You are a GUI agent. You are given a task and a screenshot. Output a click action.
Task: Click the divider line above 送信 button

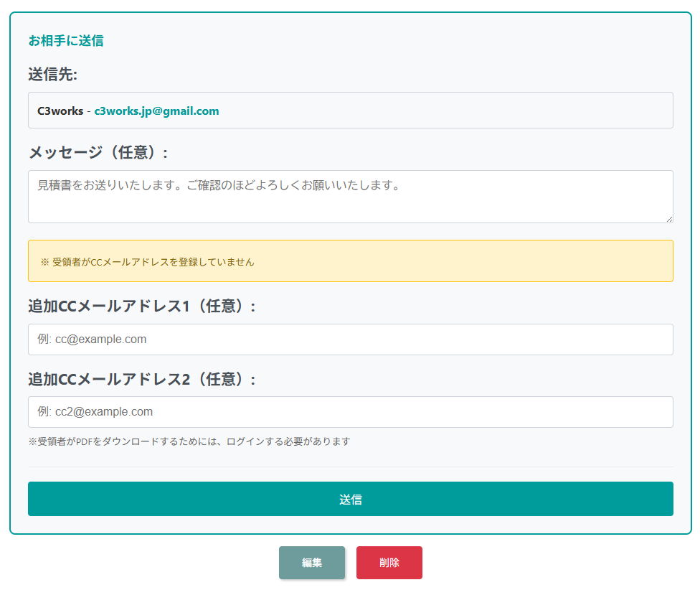pyautogui.click(x=350, y=467)
